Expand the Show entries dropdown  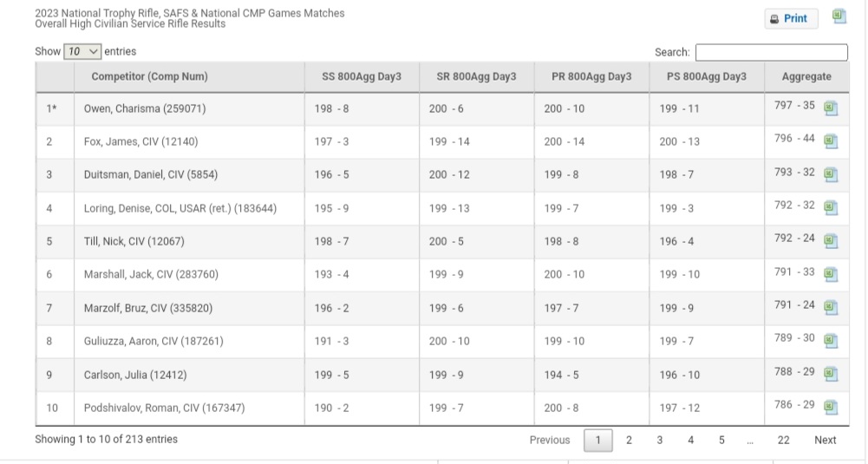click(82, 51)
